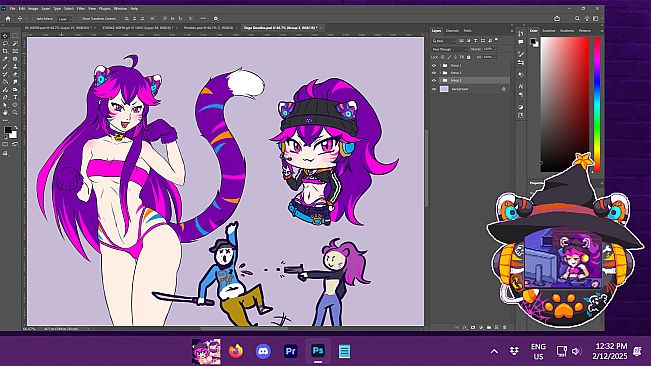Hide the Background layer with eye icon

click(434, 89)
